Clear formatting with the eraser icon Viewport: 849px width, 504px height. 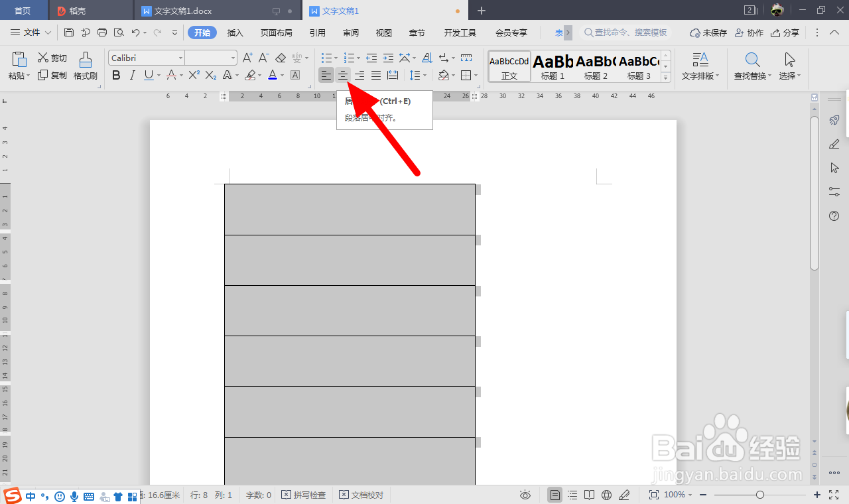pos(281,58)
